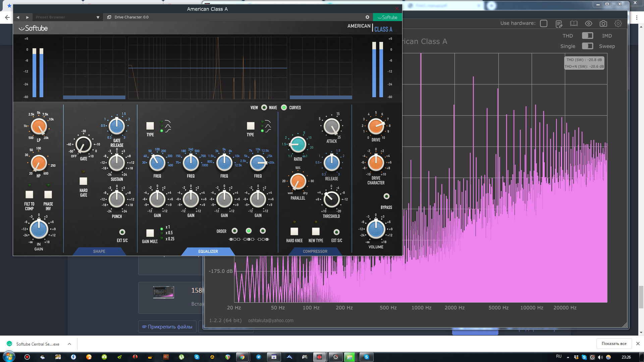Click the GATE RELEASE knob

click(x=117, y=126)
